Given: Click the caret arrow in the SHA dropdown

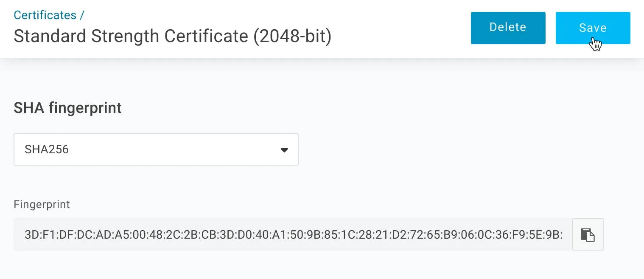Looking at the screenshot, I should 284,150.
